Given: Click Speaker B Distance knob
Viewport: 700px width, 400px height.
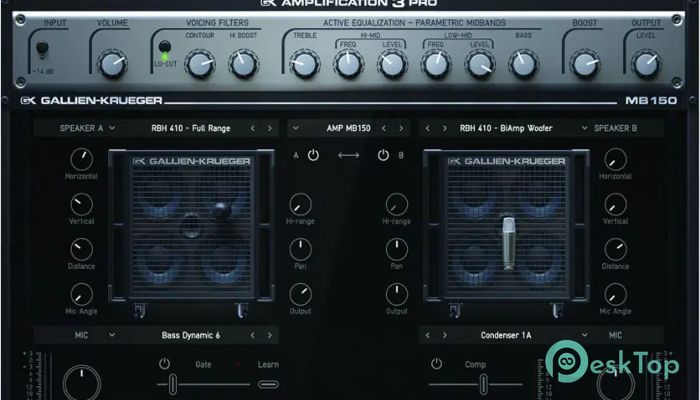Looking at the screenshot, I should click(615, 250).
